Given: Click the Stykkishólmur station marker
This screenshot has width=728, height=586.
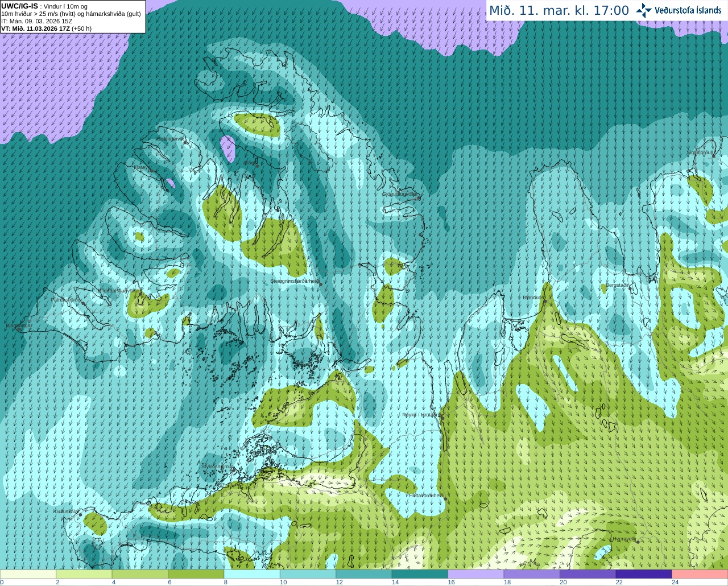Looking at the screenshot, I should pos(233,470).
